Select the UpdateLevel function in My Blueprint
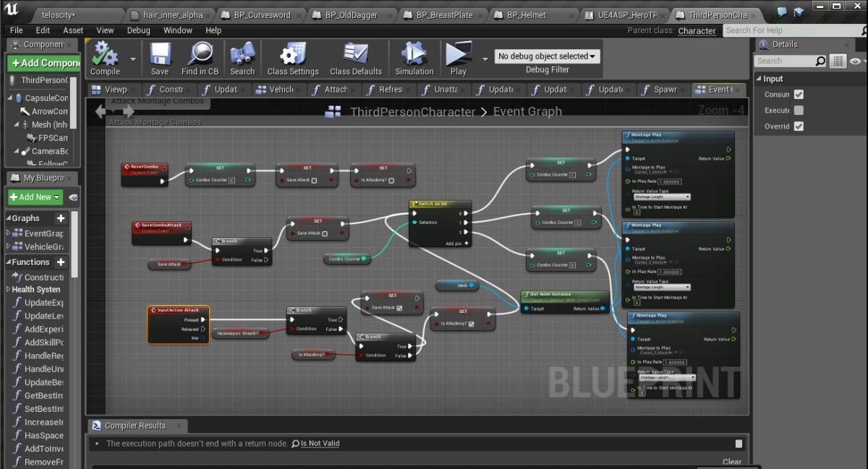 click(x=43, y=316)
